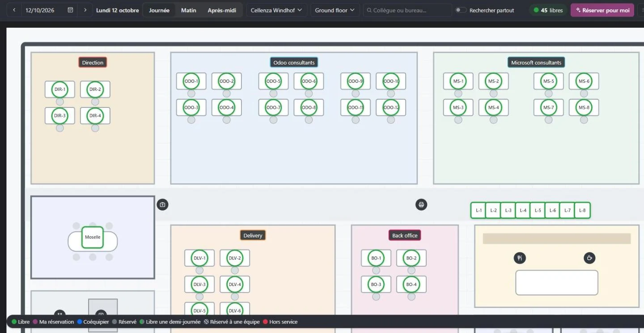
Task: Choose desk ODO-12
Action: [x=391, y=107]
